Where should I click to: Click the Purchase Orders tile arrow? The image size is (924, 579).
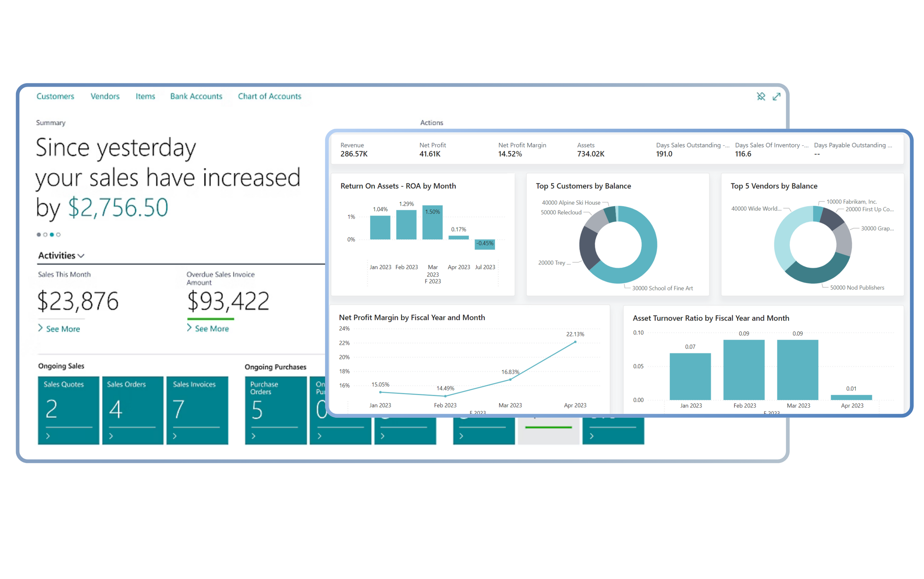(254, 436)
